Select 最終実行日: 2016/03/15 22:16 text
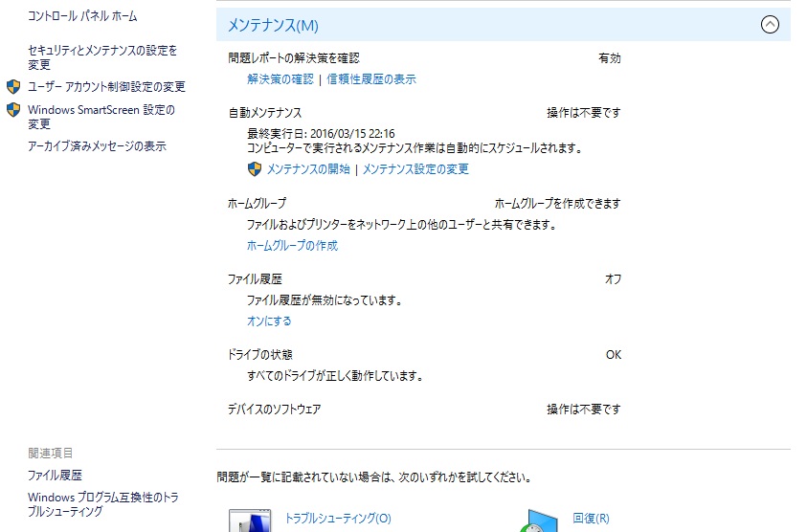The height and width of the screenshot is (532, 807). pos(321,134)
